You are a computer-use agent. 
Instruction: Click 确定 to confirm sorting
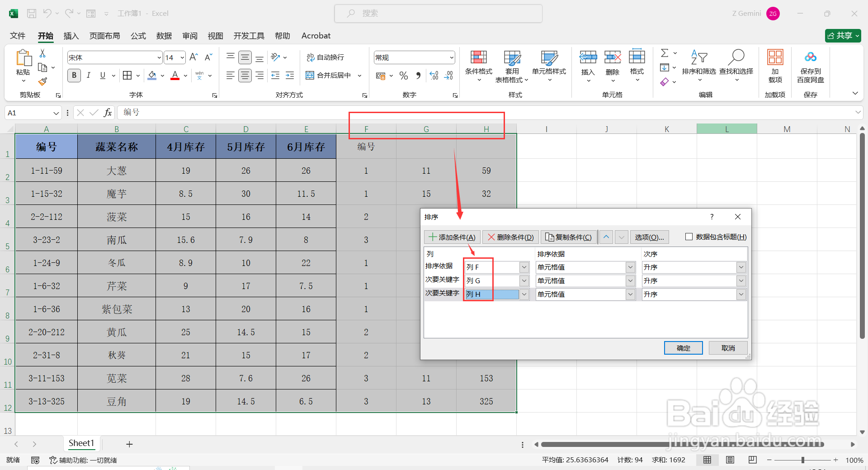tap(684, 348)
